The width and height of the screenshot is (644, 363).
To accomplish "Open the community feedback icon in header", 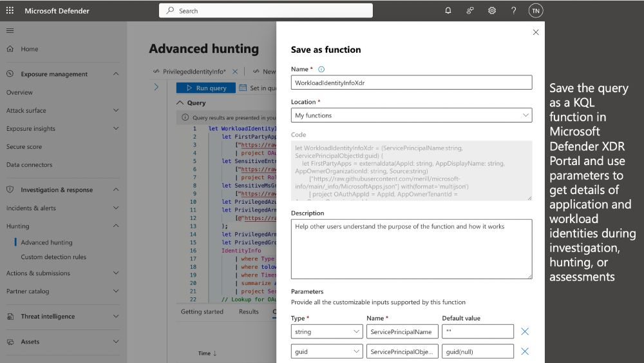I will point(470,11).
